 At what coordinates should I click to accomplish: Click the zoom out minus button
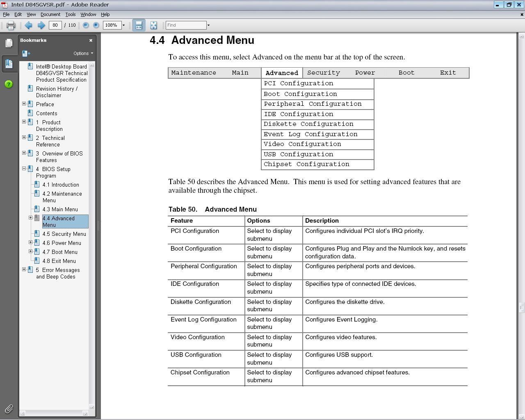(x=86, y=25)
